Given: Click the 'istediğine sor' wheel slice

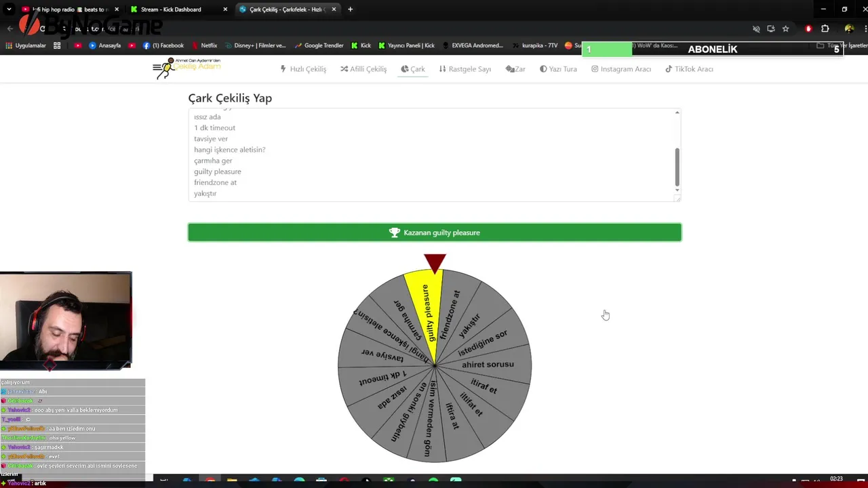Looking at the screenshot, I should click(483, 343).
